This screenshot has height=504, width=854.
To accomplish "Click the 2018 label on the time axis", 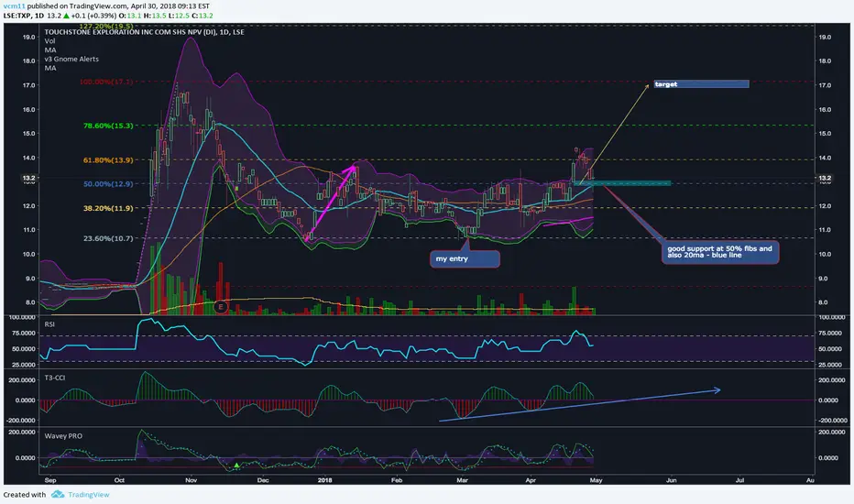I will [324, 480].
